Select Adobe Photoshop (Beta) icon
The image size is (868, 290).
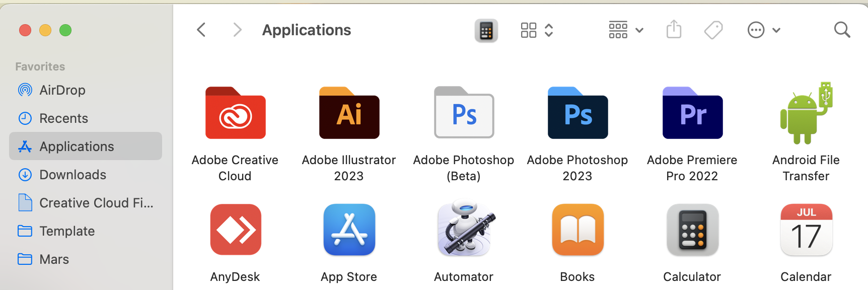point(464,113)
